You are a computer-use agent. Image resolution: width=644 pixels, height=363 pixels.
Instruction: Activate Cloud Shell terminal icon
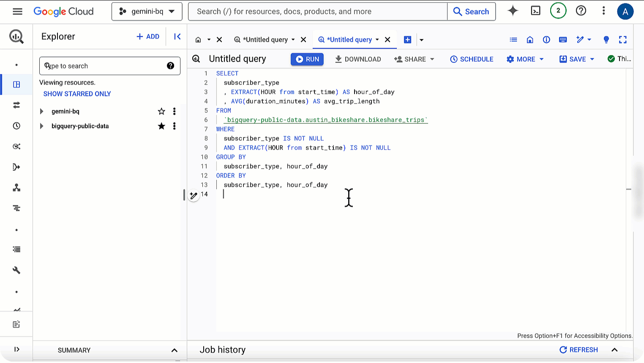535,11
